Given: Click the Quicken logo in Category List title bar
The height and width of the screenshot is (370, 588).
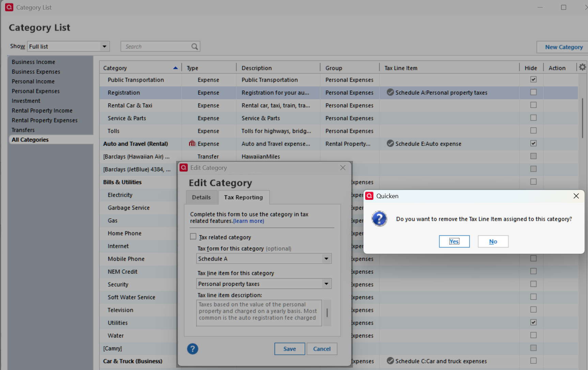Looking at the screenshot, I should click(x=9, y=7).
